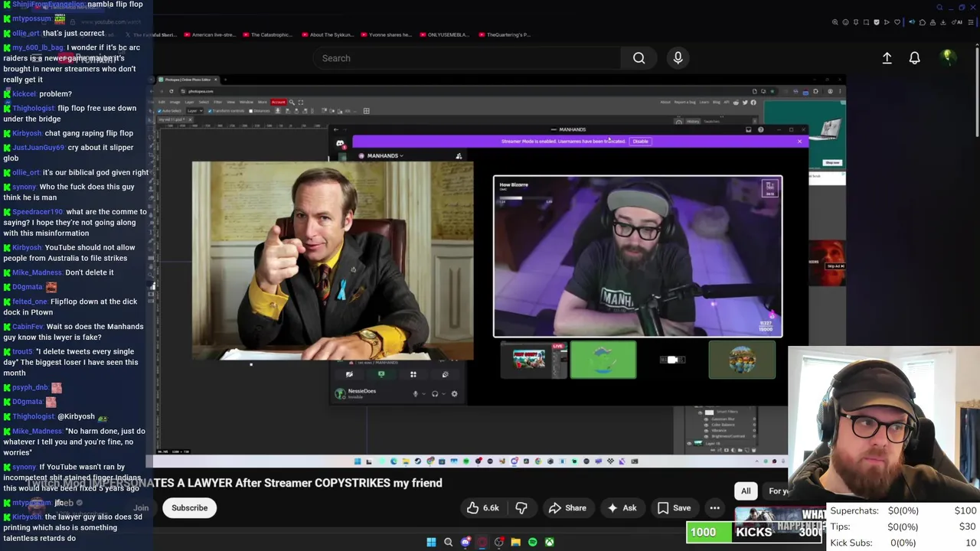
Task: Click the YouTube search magnifier button
Action: pyautogui.click(x=639, y=58)
